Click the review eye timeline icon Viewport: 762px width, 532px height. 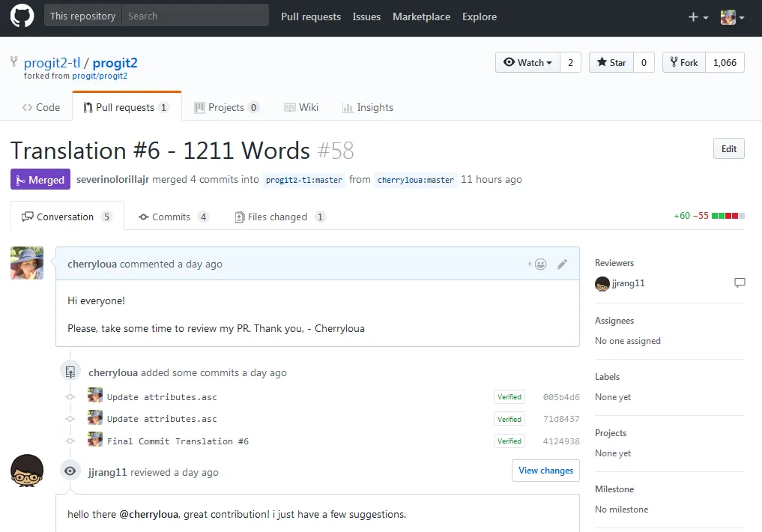(70, 471)
